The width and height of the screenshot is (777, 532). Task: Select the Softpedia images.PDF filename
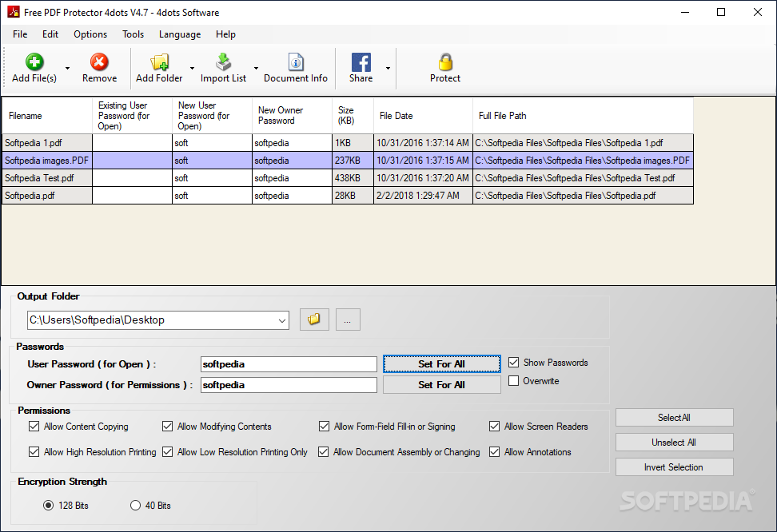tap(46, 161)
